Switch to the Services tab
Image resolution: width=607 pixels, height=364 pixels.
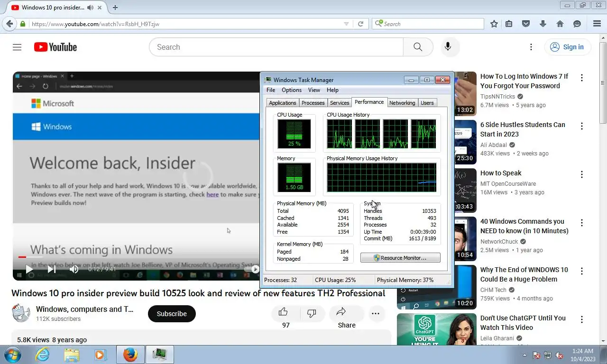click(340, 103)
